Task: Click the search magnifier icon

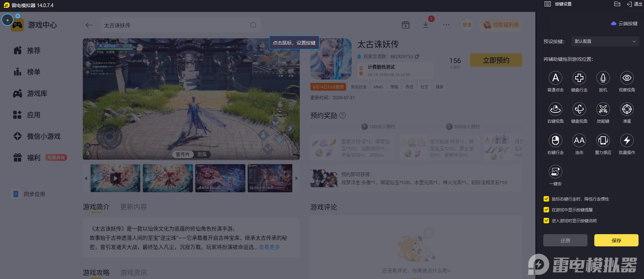Action: (253, 25)
